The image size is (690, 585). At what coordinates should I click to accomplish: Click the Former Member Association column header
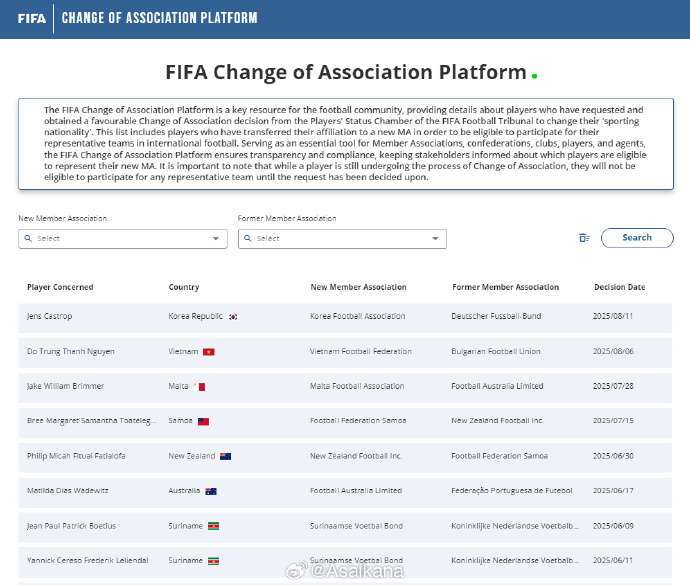(505, 287)
